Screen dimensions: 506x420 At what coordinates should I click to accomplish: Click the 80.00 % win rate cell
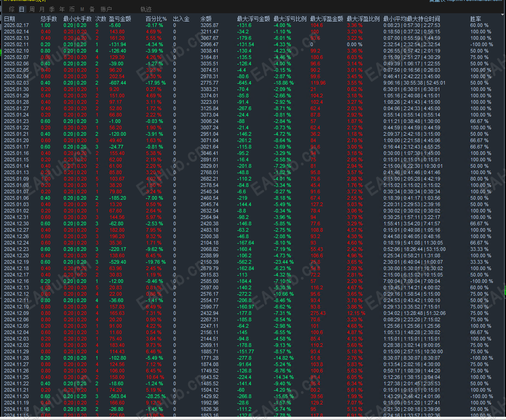tap(479, 179)
